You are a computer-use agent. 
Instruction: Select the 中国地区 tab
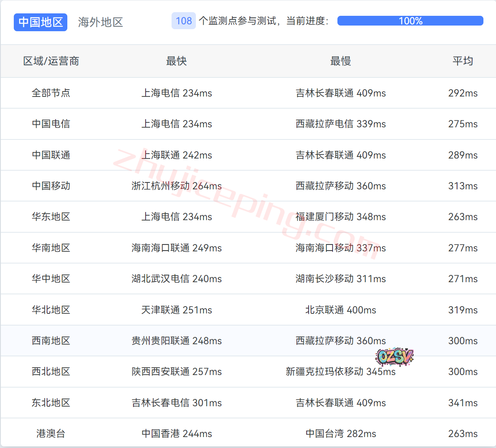click(41, 22)
